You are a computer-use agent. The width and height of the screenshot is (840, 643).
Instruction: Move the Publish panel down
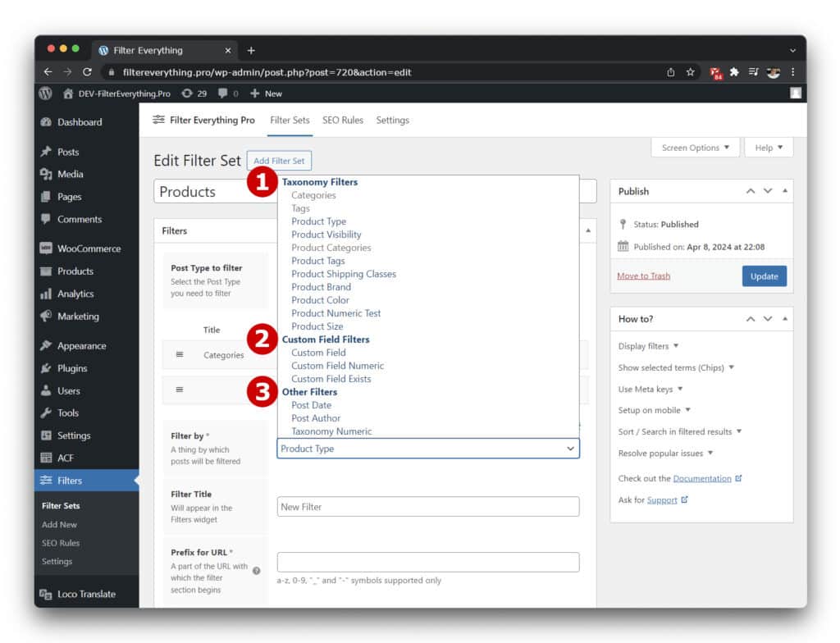[768, 191]
